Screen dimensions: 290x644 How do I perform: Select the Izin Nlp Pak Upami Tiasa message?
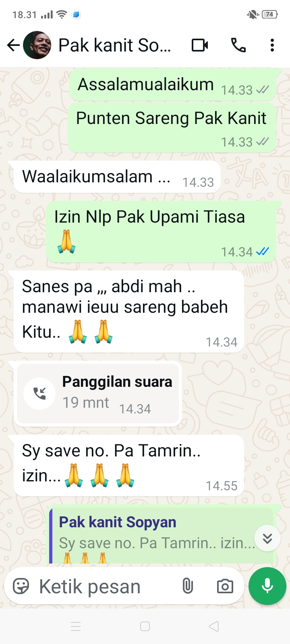pos(161,232)
